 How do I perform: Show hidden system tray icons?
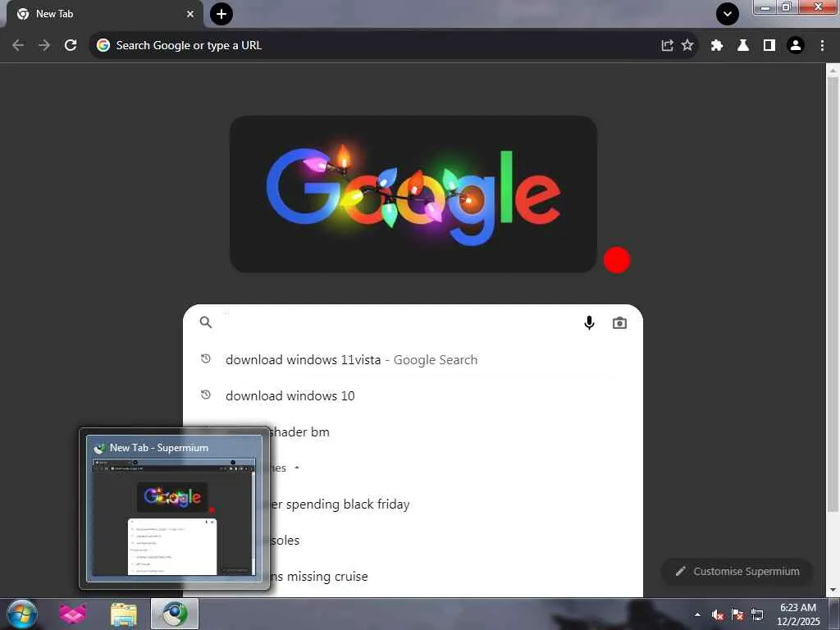pyautogui.click(x=697, y=614)
